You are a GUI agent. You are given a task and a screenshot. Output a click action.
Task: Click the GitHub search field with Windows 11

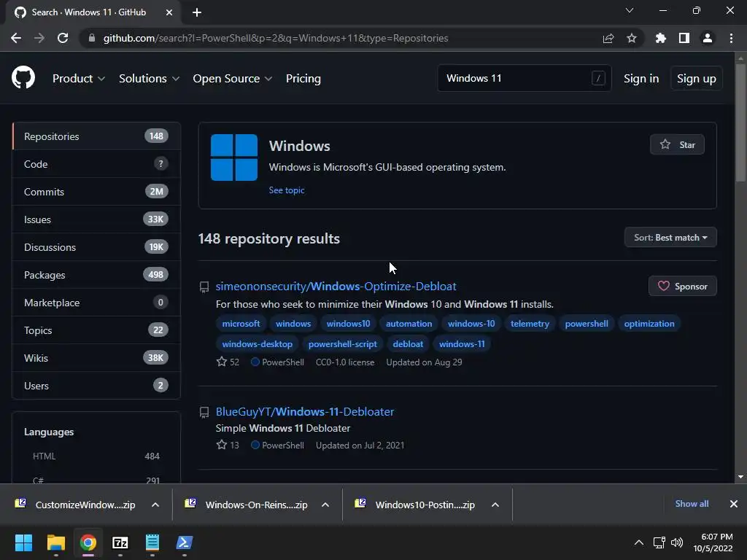tap(524, 78)
